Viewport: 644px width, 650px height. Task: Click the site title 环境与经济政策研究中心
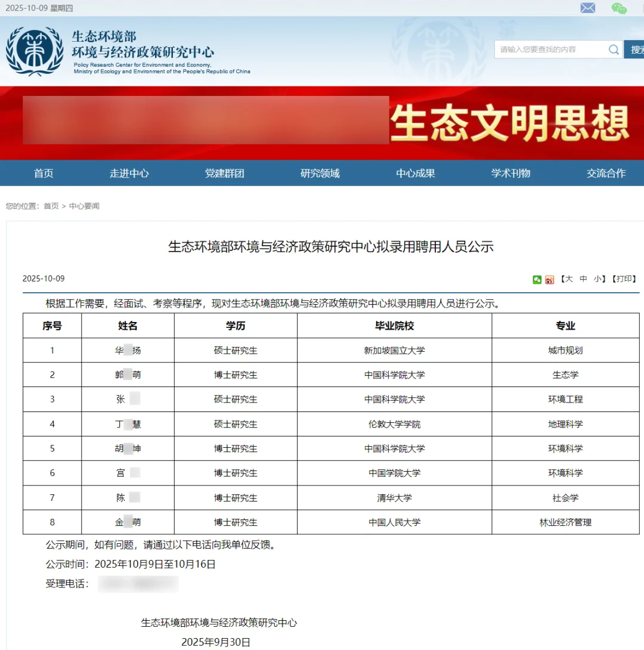click(143, 52)
